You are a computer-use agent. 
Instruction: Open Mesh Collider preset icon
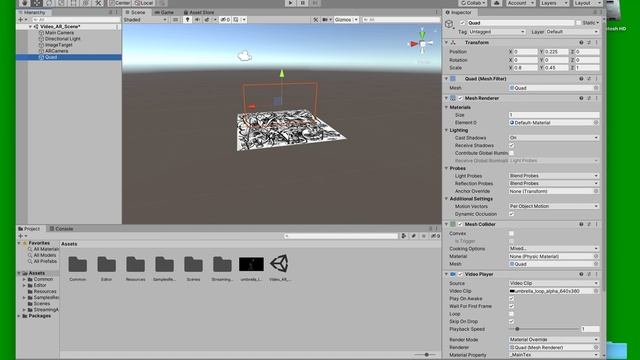(589, 224)
